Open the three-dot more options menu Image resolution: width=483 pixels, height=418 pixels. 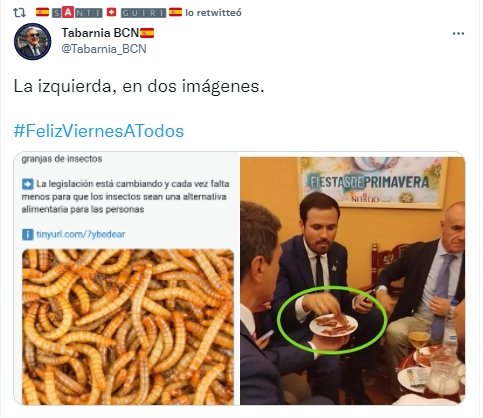[x=458, y=33]
